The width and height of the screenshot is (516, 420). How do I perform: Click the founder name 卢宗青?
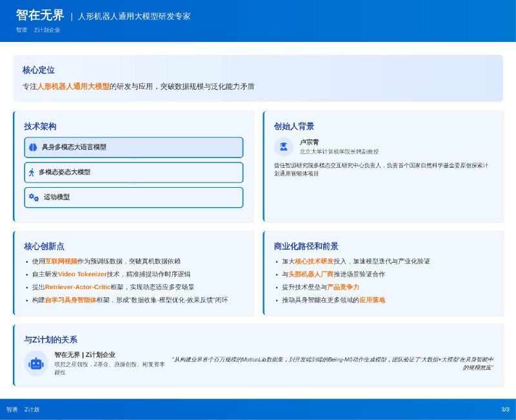tap(309, 142)
